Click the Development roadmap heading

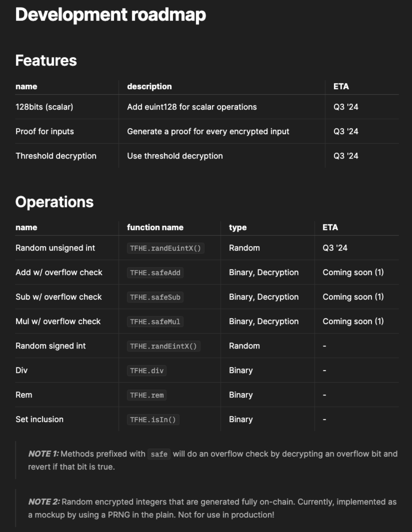point(110,15)
